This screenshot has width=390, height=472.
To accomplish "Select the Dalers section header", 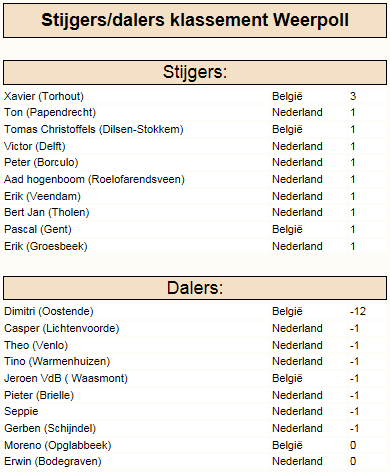I will click(x=195, y=288).
